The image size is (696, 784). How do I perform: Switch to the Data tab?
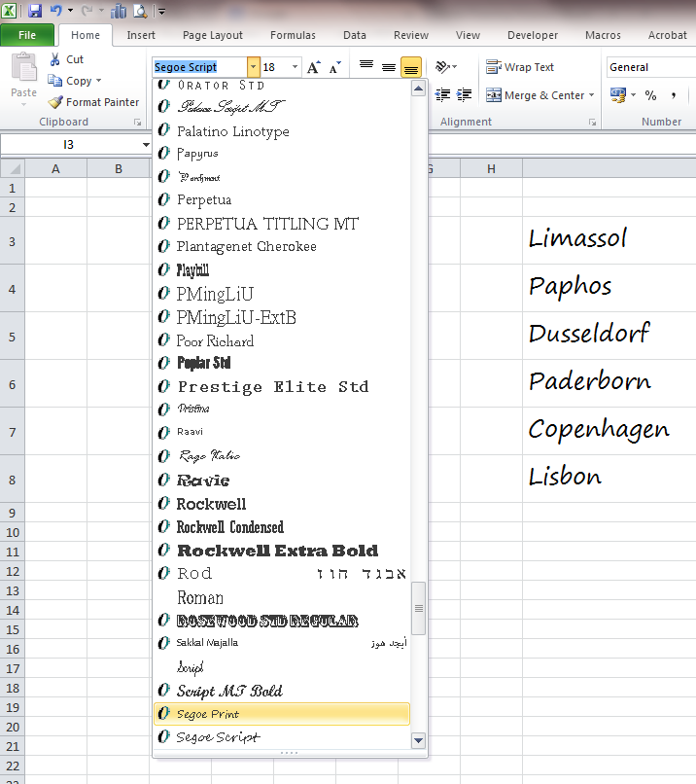click(x=354, y=35)
